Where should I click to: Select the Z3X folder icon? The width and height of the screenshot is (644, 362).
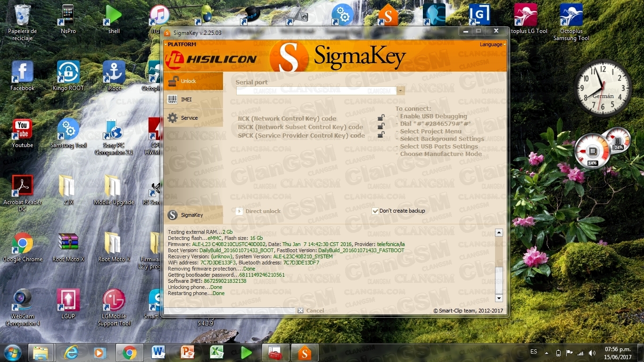68,190
